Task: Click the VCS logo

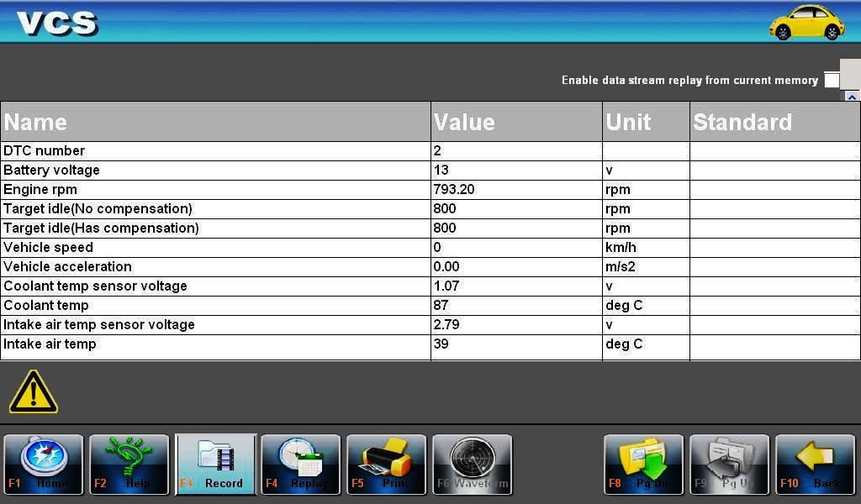Action: (57, 23)
